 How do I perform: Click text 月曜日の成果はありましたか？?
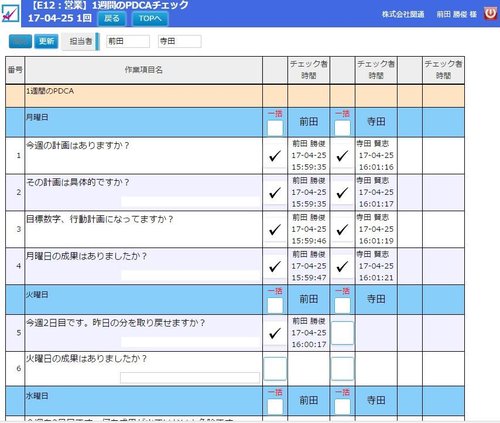(86, 256)
